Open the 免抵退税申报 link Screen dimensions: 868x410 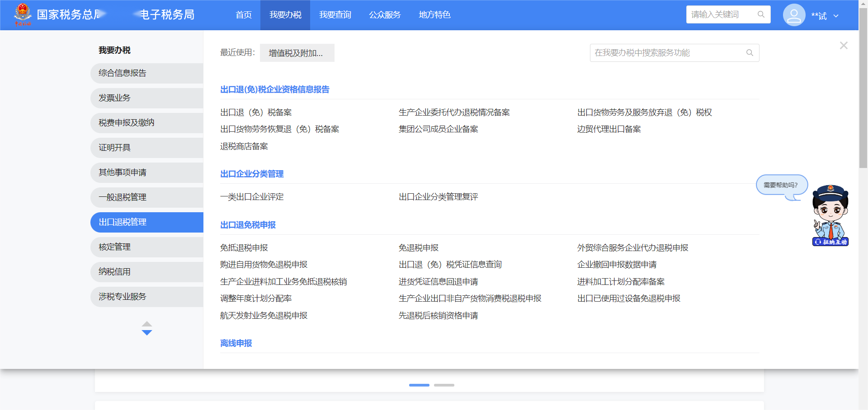click(244, 248)
